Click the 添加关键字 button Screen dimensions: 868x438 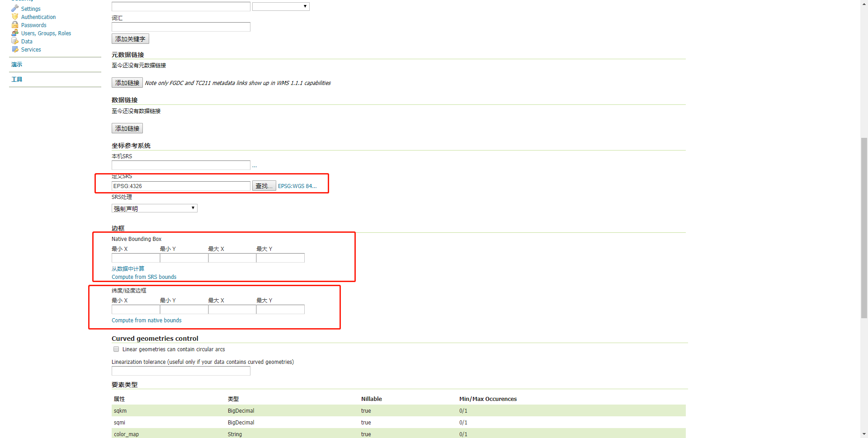(130, 38)
